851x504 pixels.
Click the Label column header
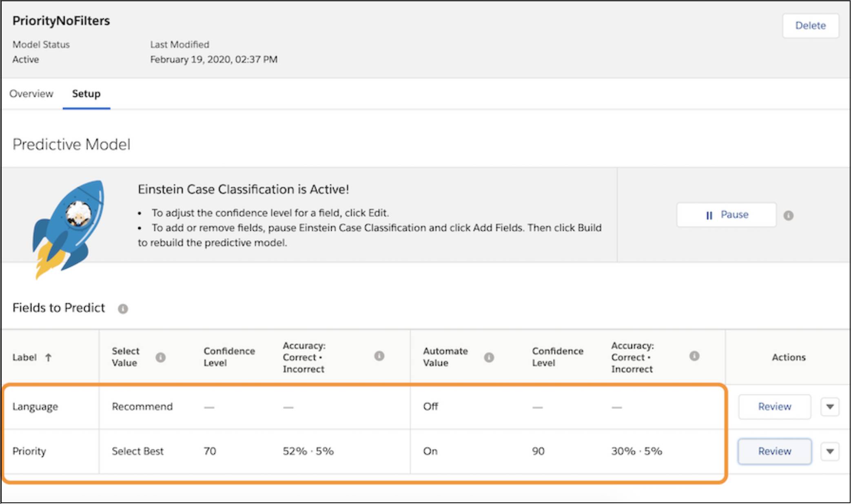click(x=24, y=358)
